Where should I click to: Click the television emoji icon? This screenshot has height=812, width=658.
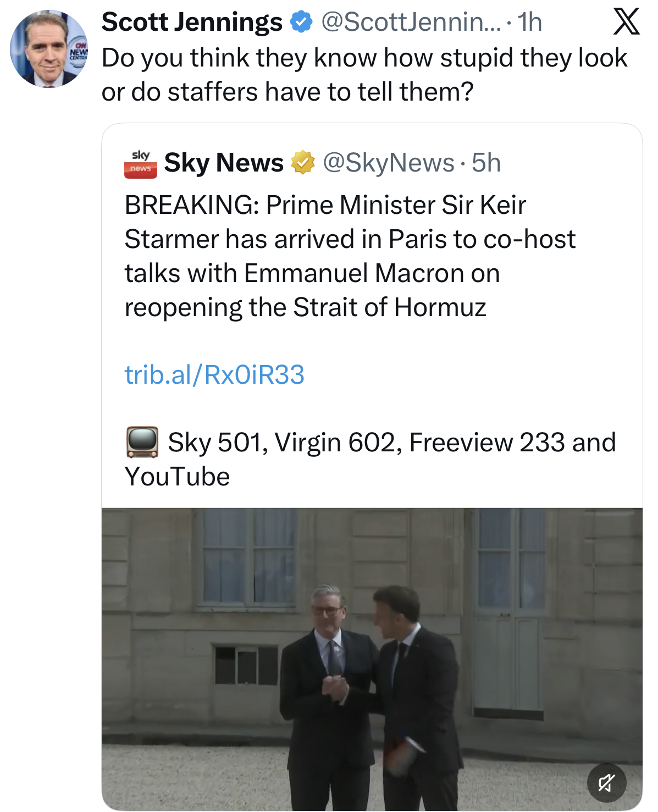tap(142, 442)
